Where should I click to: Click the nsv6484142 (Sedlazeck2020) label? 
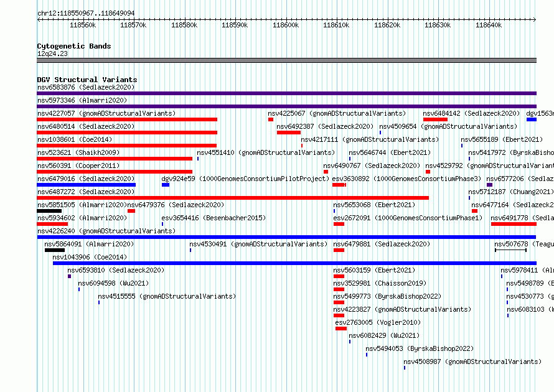coord(471,113)
